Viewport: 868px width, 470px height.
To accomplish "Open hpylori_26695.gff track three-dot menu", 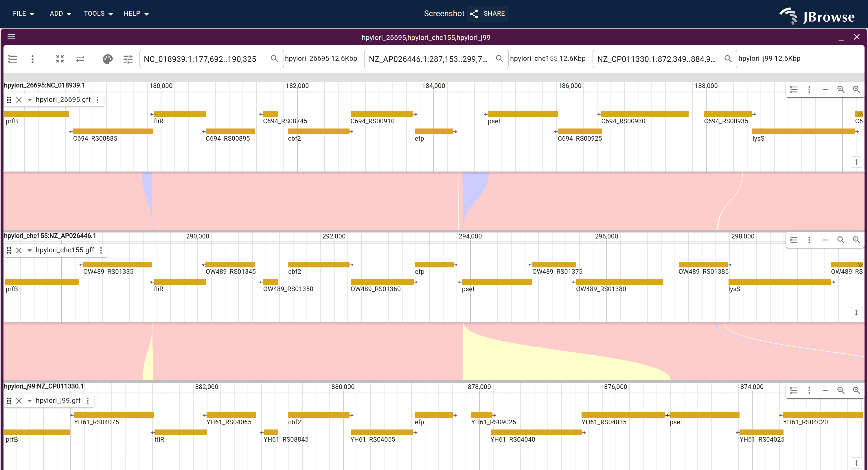I will point(98,100).
